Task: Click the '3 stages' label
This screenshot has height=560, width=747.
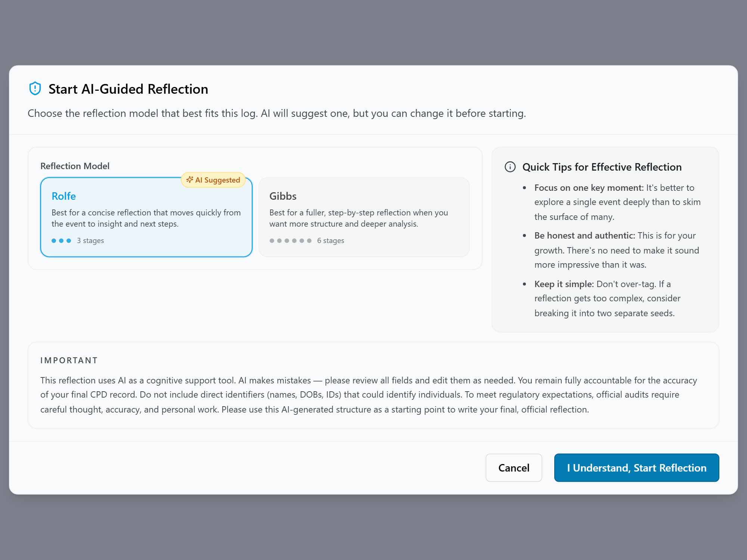Action: (90, 241)
